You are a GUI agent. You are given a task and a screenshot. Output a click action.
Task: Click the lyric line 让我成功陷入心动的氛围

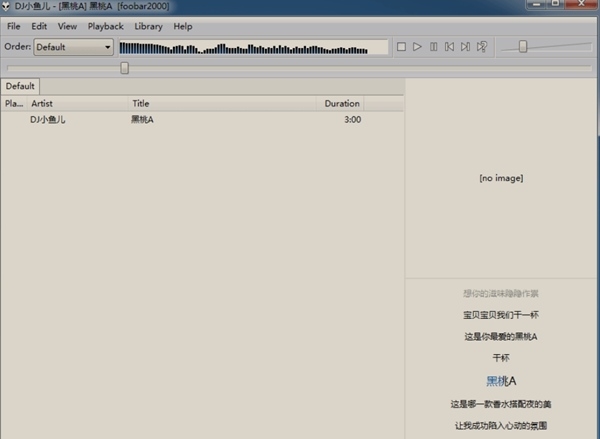pyautogui.click(x=501, y=425)
